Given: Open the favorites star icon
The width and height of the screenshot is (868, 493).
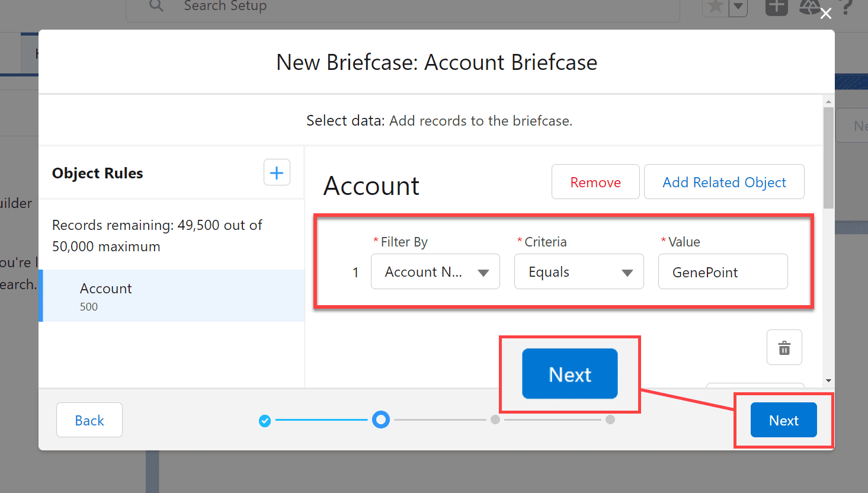Looking at the screenshot, I should pyautogui.click(x=716, y=6).
